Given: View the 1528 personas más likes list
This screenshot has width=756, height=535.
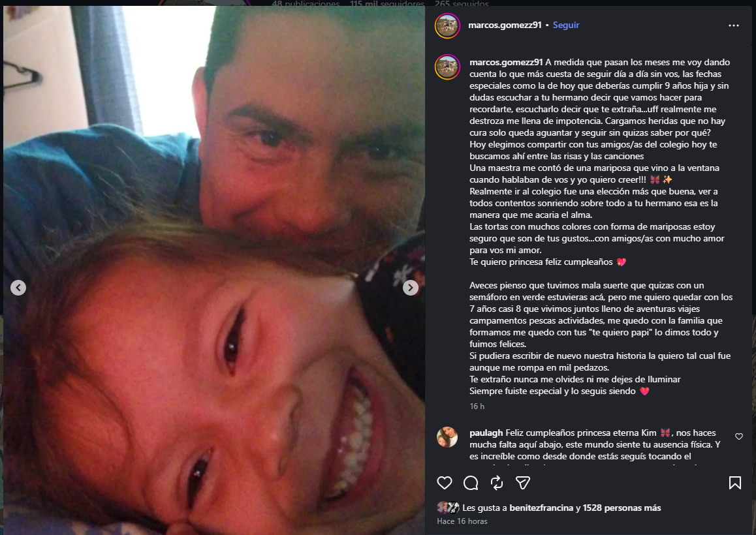Looking at the screenshot, I should coord(622,508).
